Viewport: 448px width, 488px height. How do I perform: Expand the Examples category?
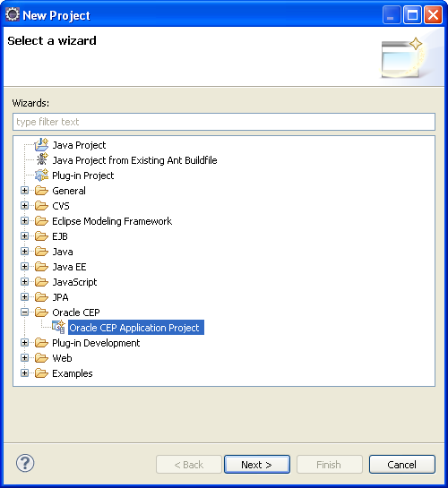[24, 373]
